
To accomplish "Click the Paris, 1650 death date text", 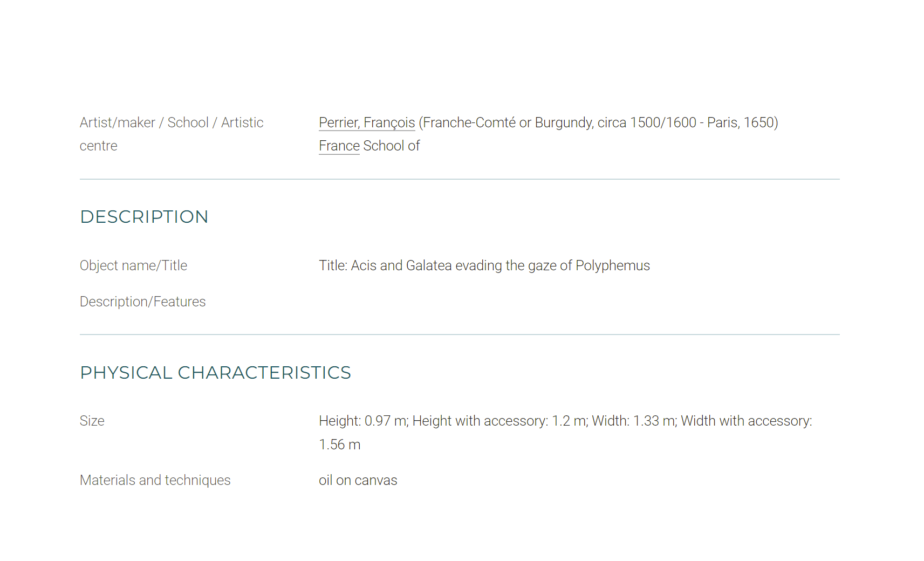I will pyautogui.click(x=740, y=123).
